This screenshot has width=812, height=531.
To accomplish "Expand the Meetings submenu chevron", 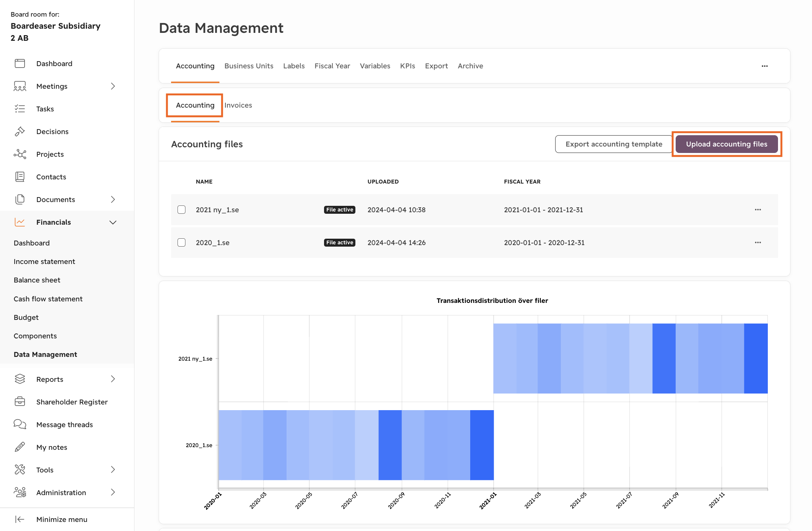I will 113,86.
